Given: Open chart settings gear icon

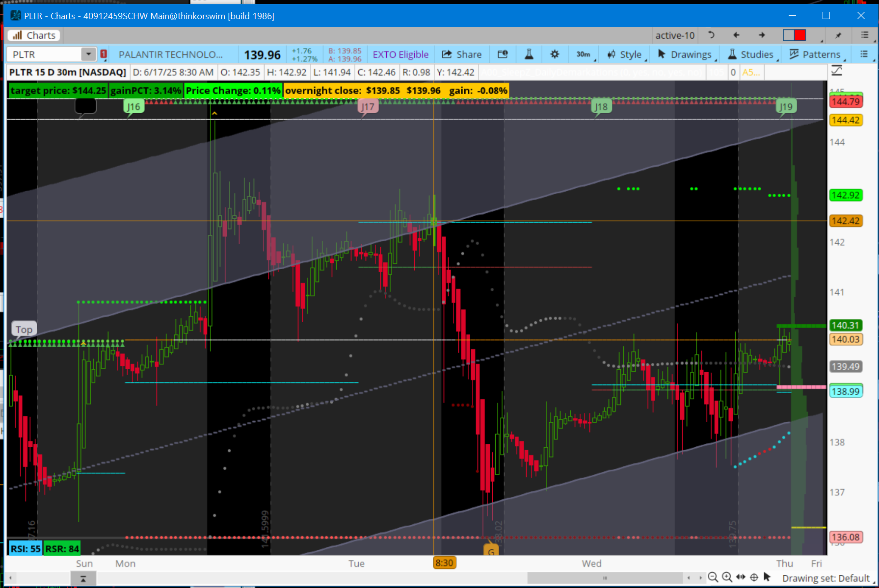Looking at the screenshot, I should (555, 54).
